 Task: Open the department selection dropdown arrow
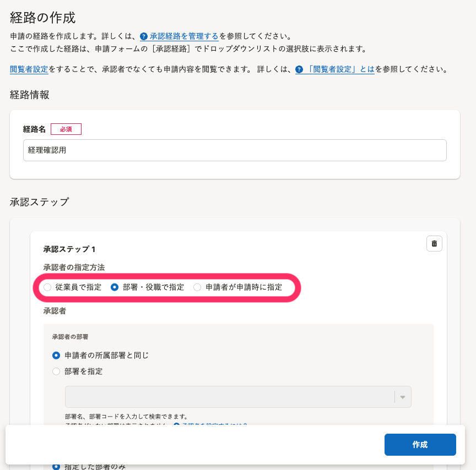point(403,397)
